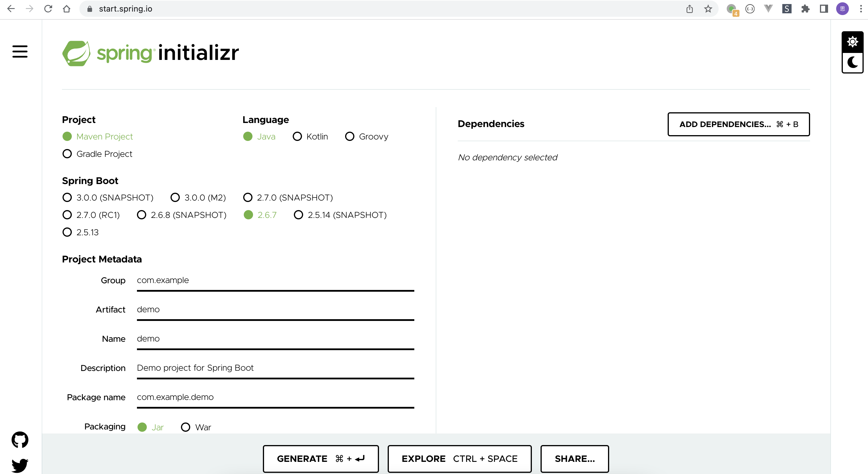Image resolution: width=868 pixels, height=474 pixels.
Task: Select Spring Boot 2.5.14 (SNAPSHOT)
Action: (340, 215)
